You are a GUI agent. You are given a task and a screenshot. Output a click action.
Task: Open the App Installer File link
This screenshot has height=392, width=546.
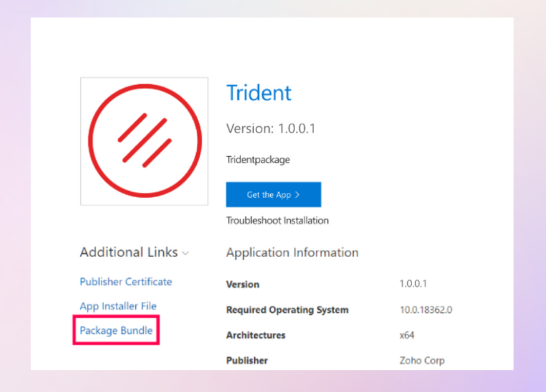tap(118, 306)
